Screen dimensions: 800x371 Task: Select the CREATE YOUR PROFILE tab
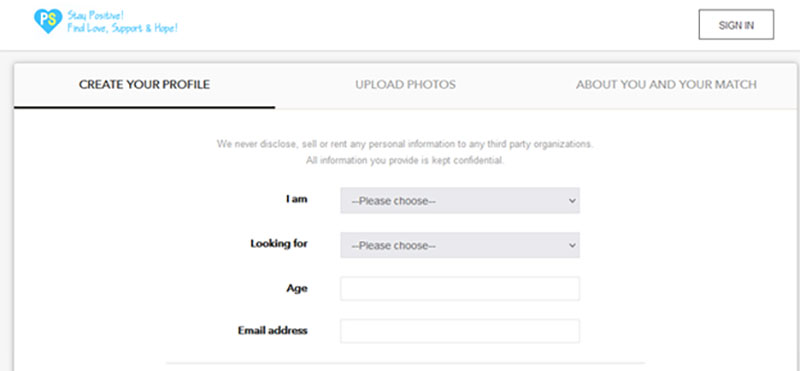144,85
